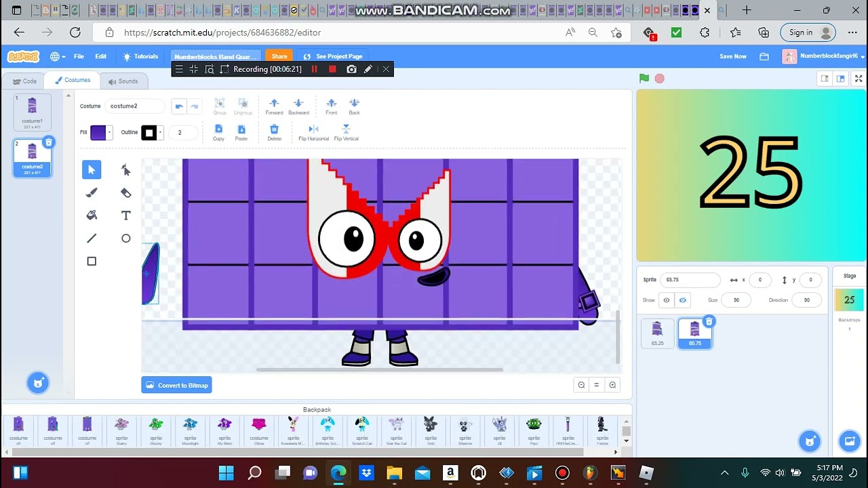
Task: Open the browser Settings and more menu
Action: point(851,33)
